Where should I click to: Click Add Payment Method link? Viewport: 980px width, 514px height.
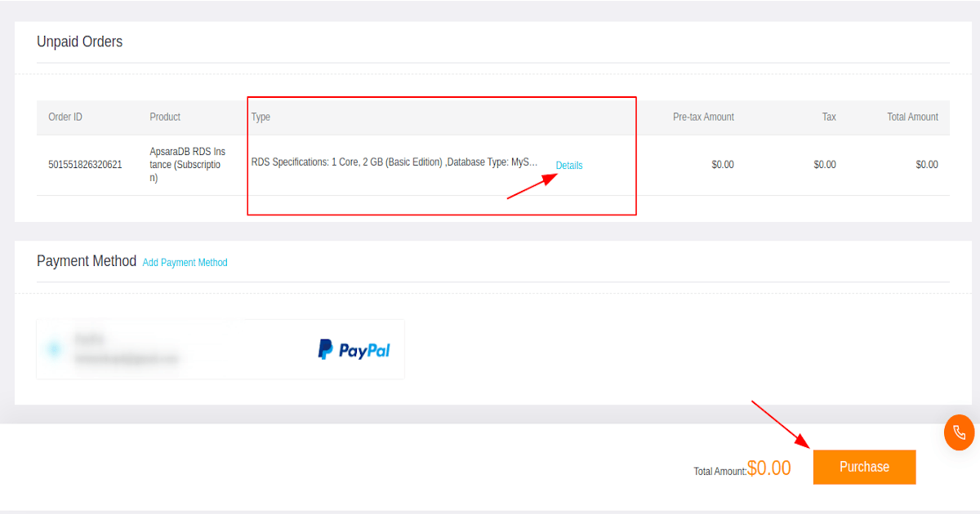185,263
